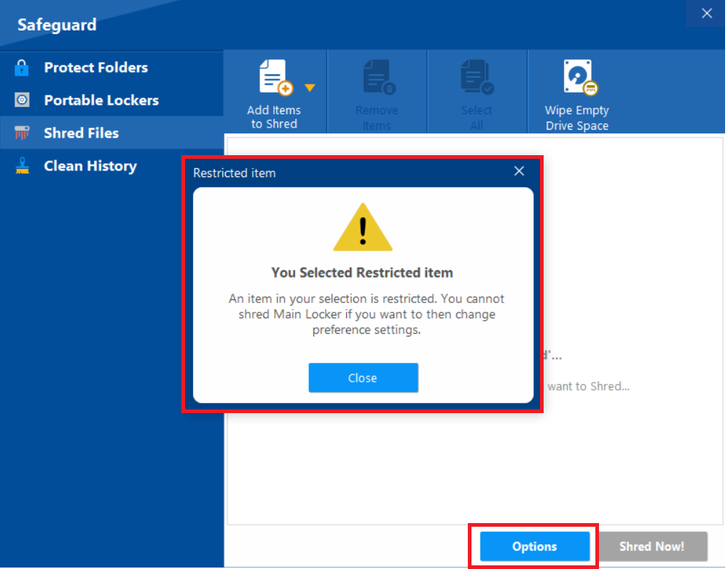Click the restricted selection message text
728x569 pixels.
point(367,314)
